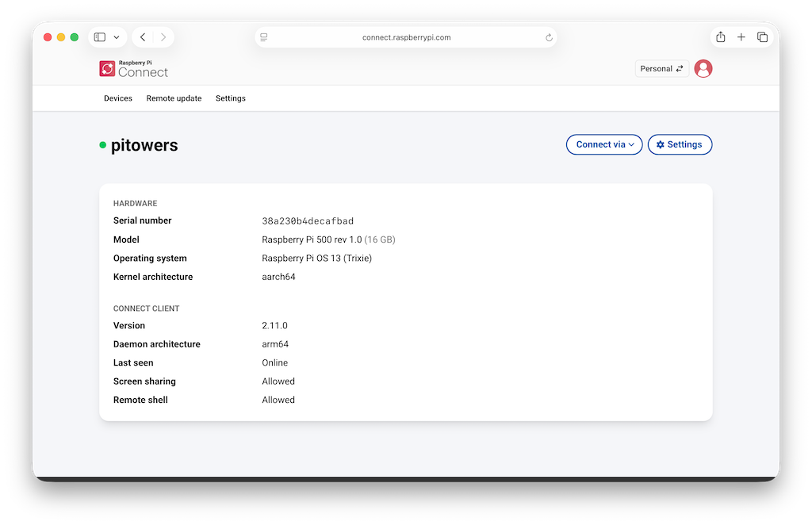Image resolution: width=812 pixels, height=525 pixels.
Task: Open the top navigation Settings tab
Action: pos(231,98)
